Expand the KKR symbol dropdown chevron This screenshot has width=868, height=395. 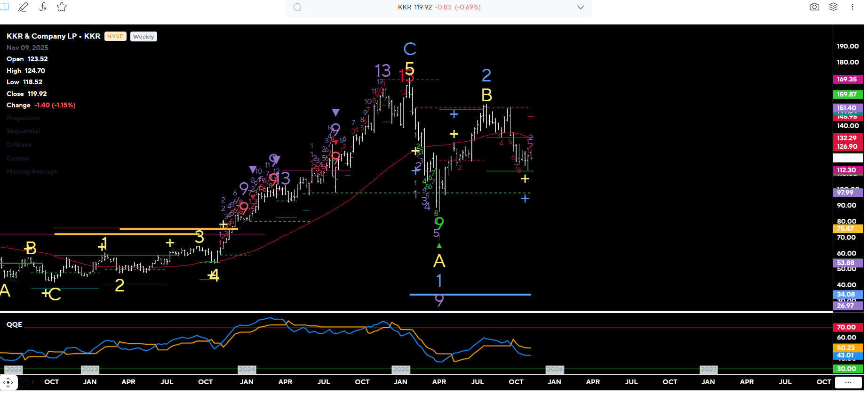coord(580,8)
